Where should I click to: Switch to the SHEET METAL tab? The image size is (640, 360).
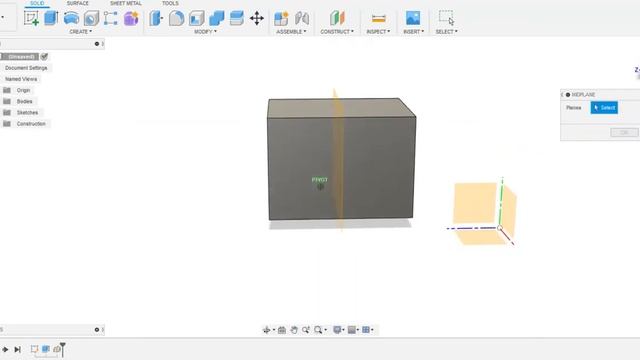126,3
